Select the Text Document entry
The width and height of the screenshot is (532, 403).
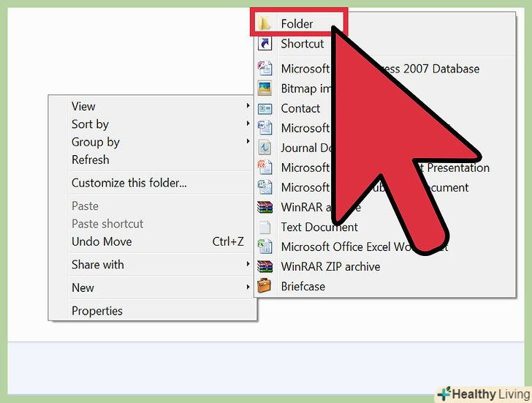click(x=385, y=227)
